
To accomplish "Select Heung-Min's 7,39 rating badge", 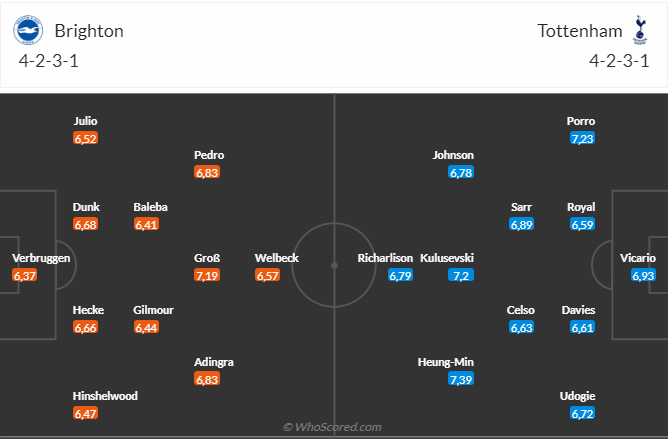I will [x=461, y=379].
